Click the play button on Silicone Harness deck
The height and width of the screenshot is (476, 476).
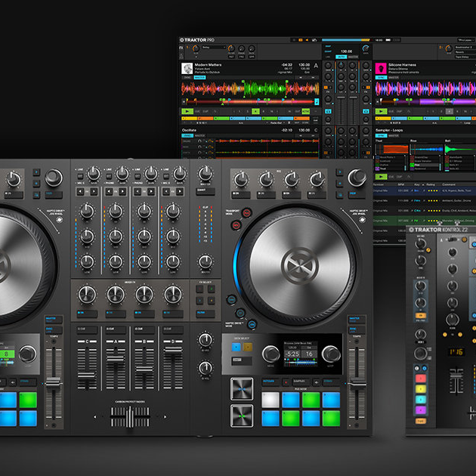point(381,111)
